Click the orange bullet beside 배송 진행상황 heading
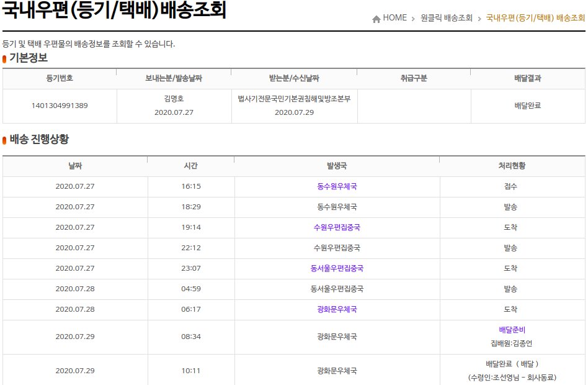The width and height of the screenshot is (588, 385). pyautogui.click(x=4, y=140)
